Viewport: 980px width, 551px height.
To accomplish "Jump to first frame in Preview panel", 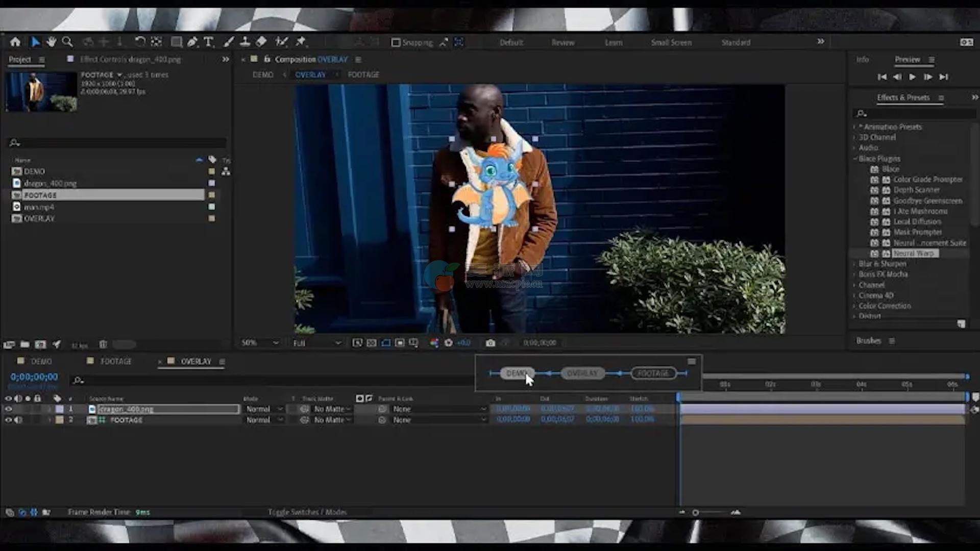I will 881,77.
